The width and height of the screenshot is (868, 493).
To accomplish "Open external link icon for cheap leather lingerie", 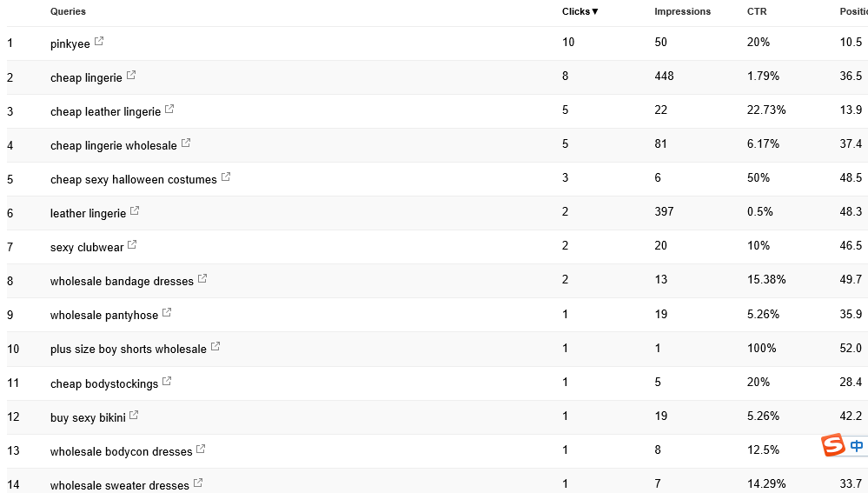I will (x=169, y=110).
